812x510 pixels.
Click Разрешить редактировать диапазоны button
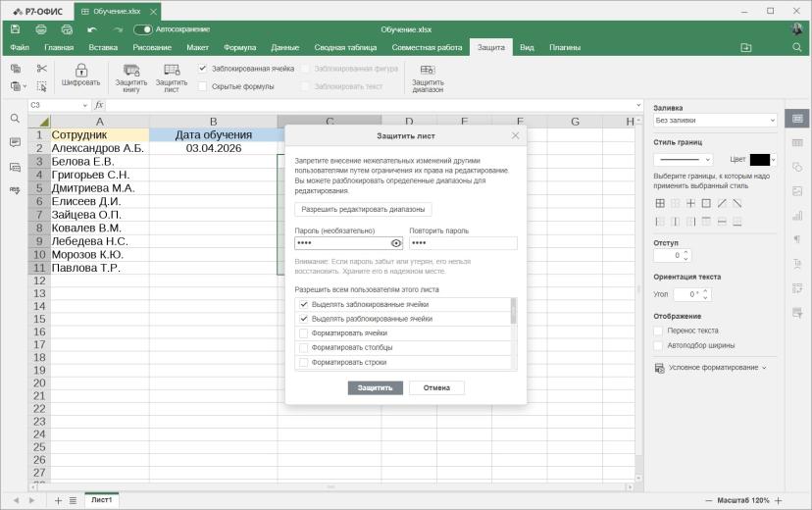[x=363, y=209]
